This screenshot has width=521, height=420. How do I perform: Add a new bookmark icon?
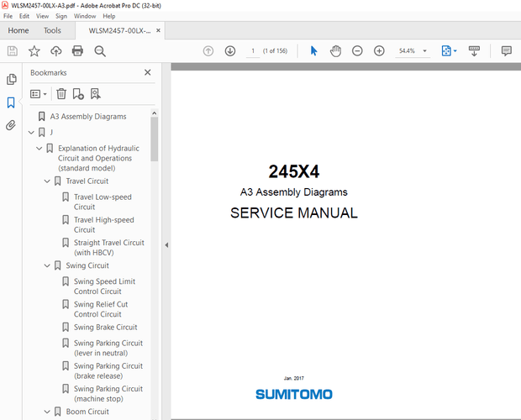coord(78,94)
